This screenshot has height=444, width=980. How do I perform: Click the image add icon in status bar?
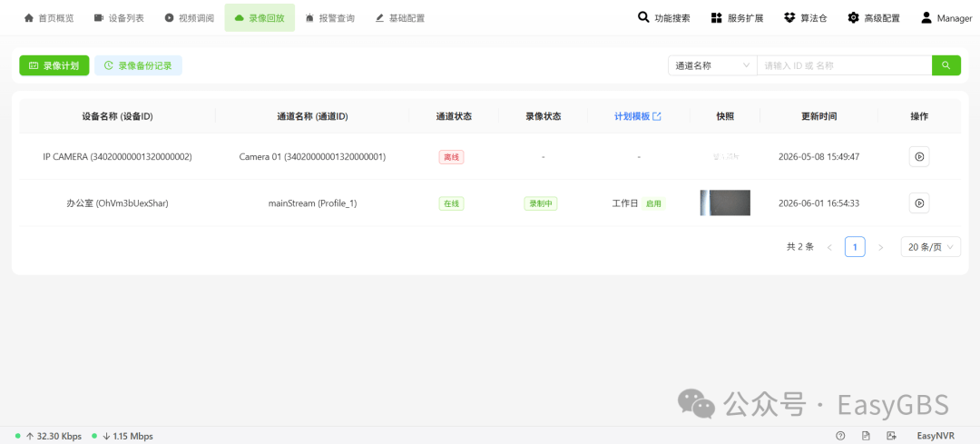point(891,436)
